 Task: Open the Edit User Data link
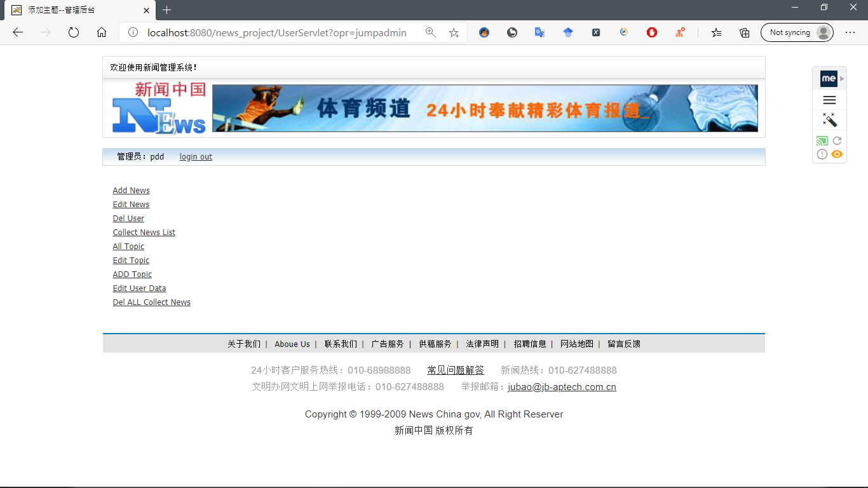(139, 288)
